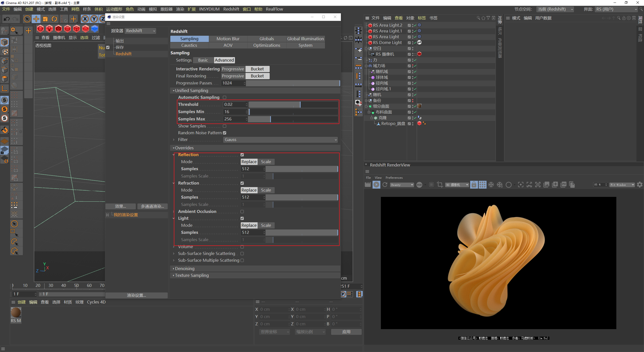The height and width of the screenshot is (352, 644).
Task: Click the RenderView crop region icon
Action: (440, 185)
